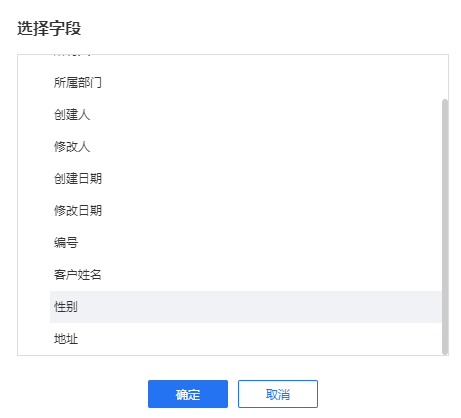Viewport: 461px width, 418px height.
Task: Click the cut-off item at the top of the list
Action: [x=246, y=61]
